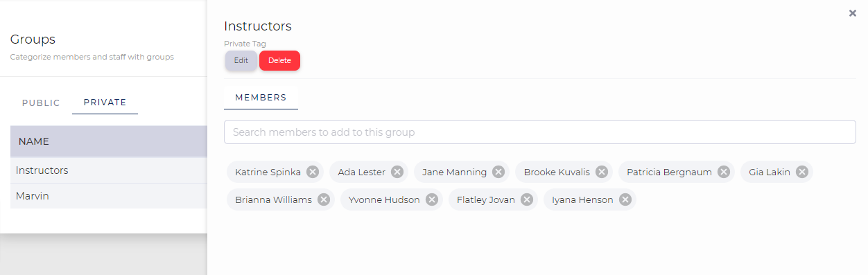Open the Members tab
The height and width of the screenshot is (275, 868).
pos(261,98)
